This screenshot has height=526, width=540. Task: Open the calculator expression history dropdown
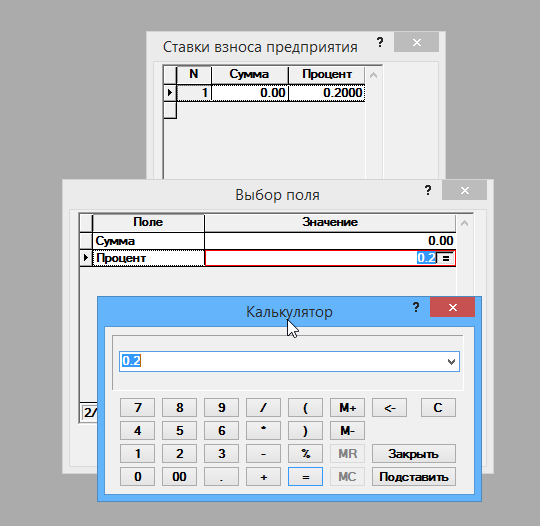click(451, 362)
